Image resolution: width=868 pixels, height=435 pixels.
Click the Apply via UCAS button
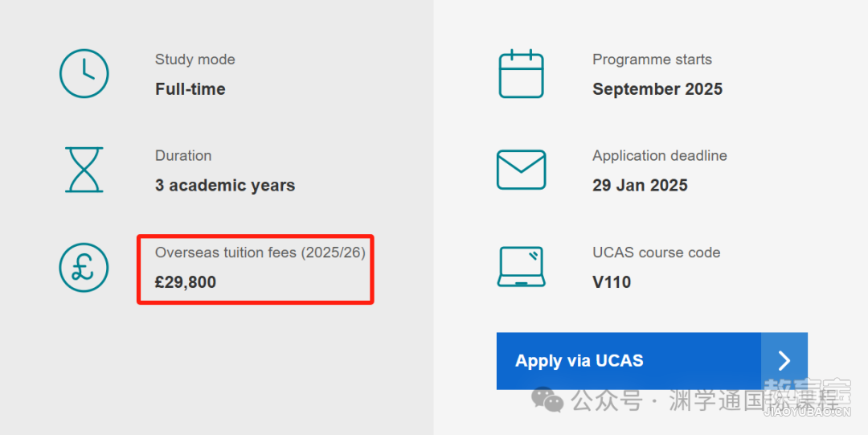(x=652, y=361)
